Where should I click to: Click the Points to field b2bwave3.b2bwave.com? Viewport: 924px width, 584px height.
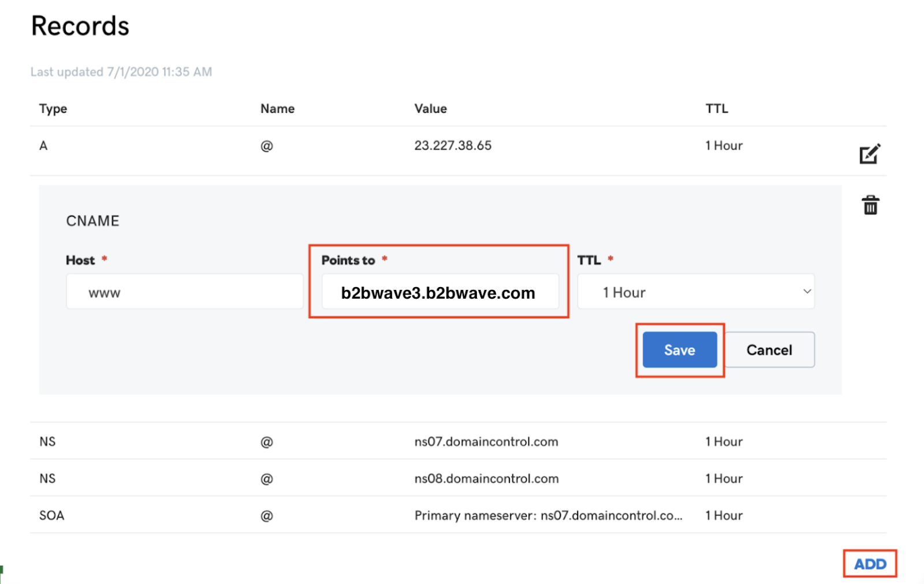440,292
